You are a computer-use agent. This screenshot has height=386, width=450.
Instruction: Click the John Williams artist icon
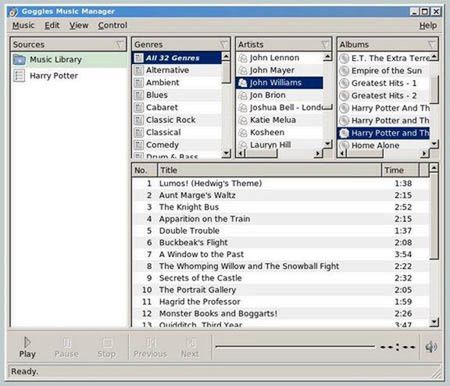click(x=243, y=83)
